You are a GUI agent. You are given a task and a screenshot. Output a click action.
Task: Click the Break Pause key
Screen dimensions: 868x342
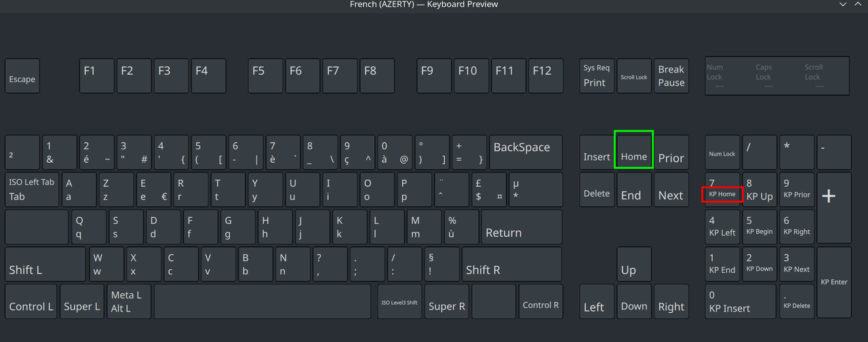coord(671,76)
